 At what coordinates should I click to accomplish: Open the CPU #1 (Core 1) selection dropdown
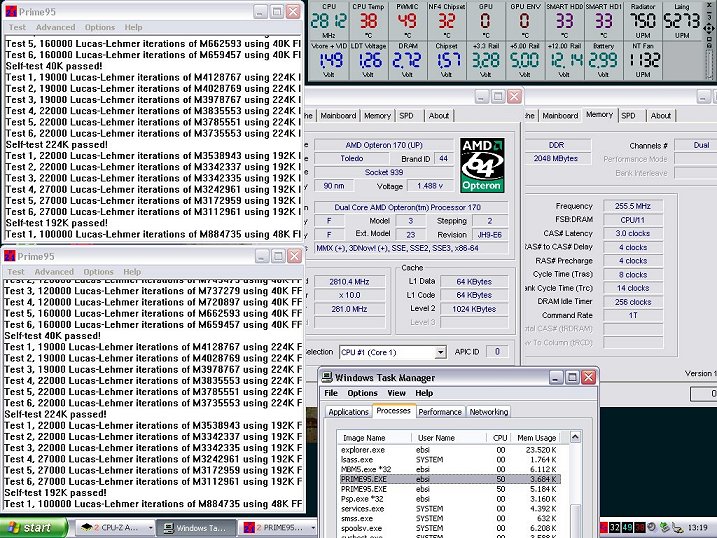click(x=440, y=352)
